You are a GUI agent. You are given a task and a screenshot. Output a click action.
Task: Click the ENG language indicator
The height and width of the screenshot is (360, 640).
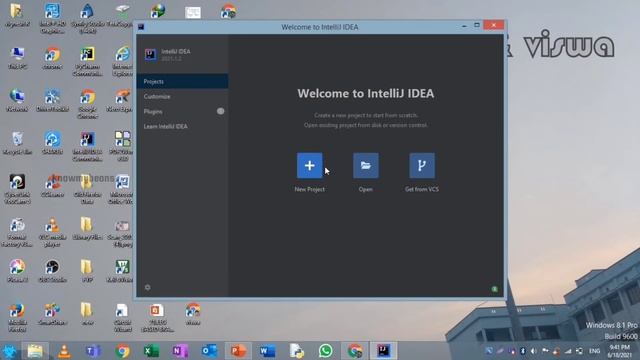pyautogui.click(x=594, y=351)
